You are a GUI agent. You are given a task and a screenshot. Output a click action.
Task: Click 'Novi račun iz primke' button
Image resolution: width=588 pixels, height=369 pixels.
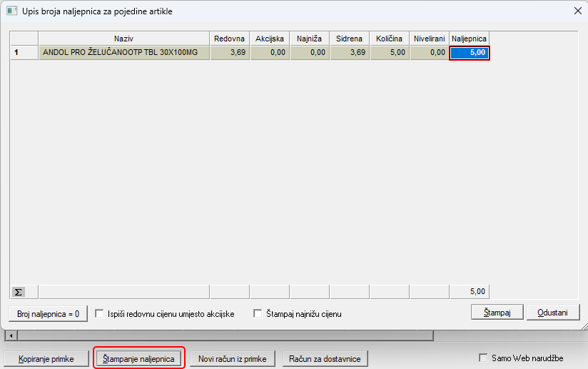pos(233,359)
